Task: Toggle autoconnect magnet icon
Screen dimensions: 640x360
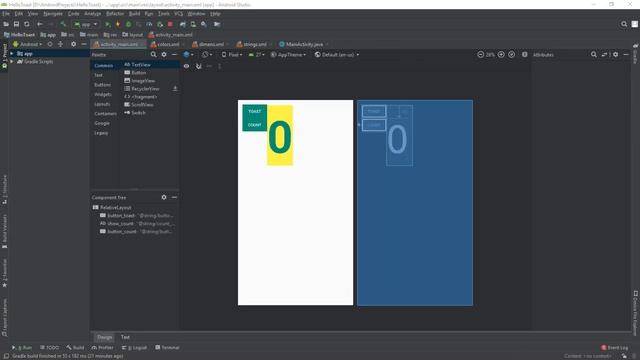Action: point(198,66)
